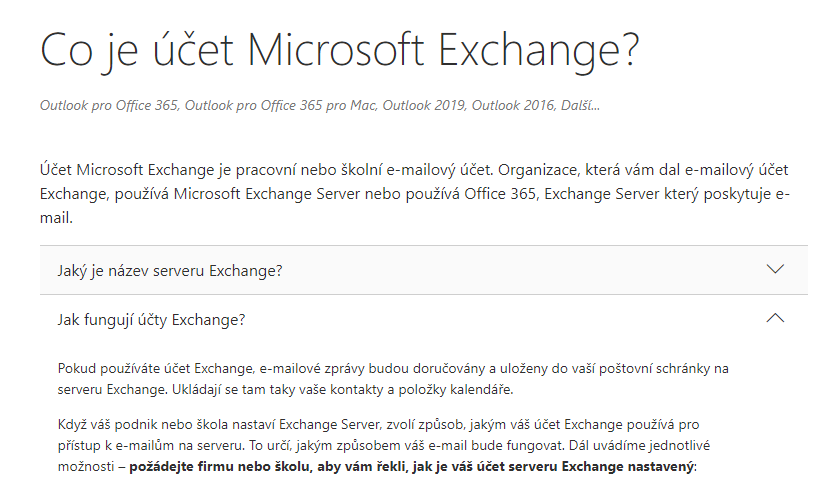Open the "Další..." link in the applies-to list
The height and width of the screenshot is (493, 832).
pos(580,106)
